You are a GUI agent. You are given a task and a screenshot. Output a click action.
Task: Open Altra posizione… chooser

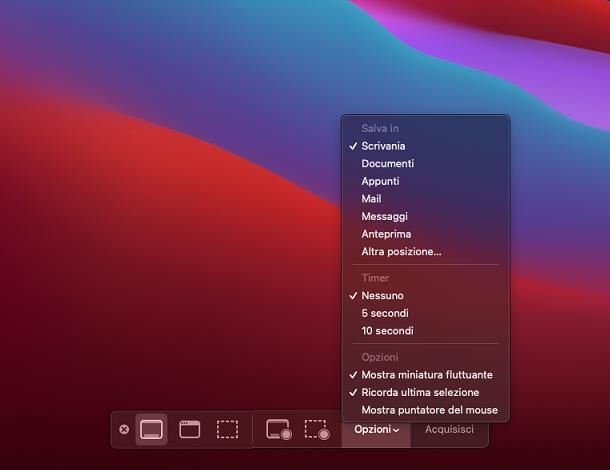tap(426, 252)
